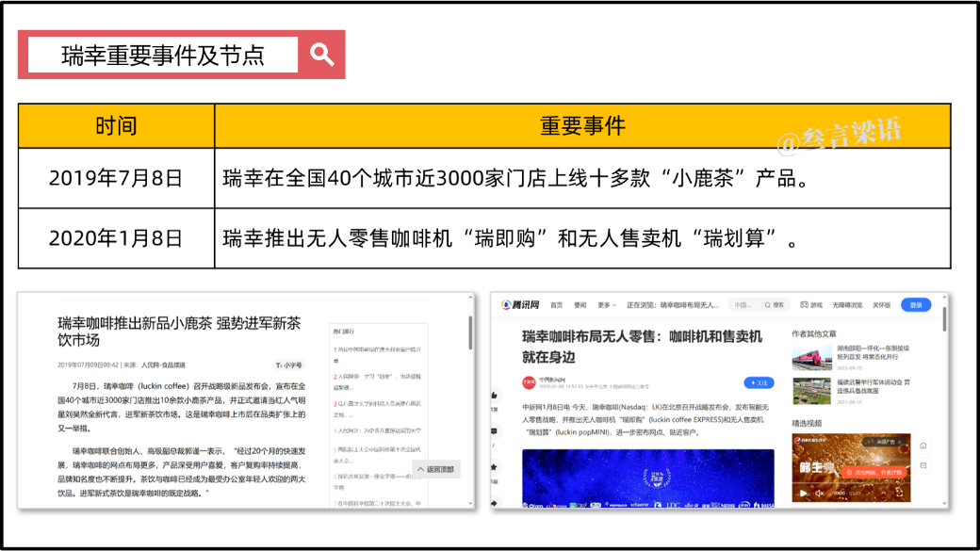Click the comment bubble icon left of the Tencent article
Screen dimensions: 980x551
click(494, 430)
